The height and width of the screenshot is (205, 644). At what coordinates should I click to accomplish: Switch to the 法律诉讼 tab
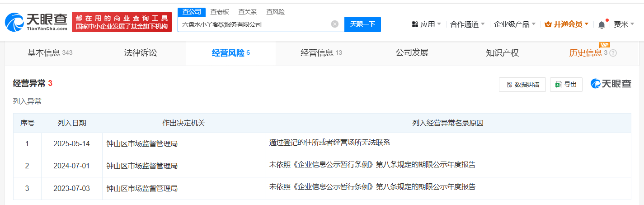[x=141, y=53]
